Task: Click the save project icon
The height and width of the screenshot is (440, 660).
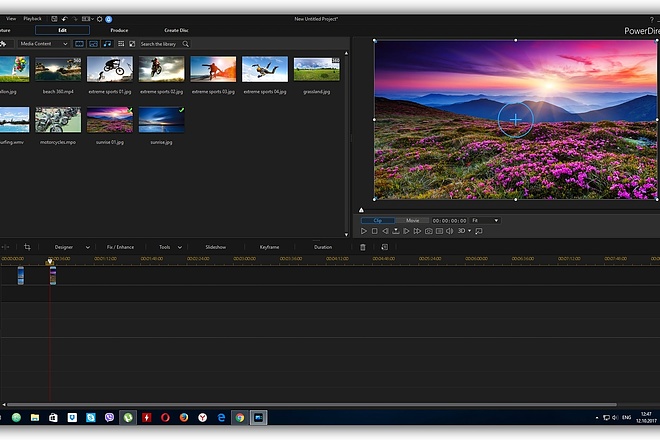Action: (54, 19)
